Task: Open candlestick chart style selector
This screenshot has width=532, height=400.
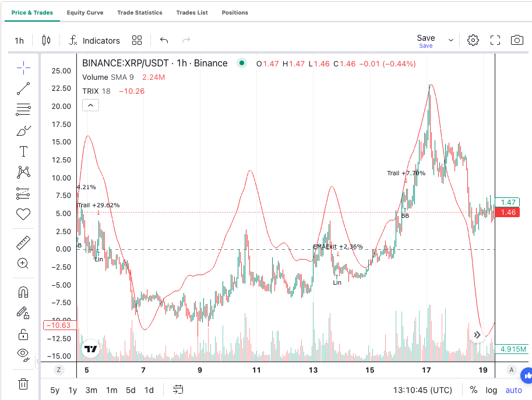Action: (47, 40)
